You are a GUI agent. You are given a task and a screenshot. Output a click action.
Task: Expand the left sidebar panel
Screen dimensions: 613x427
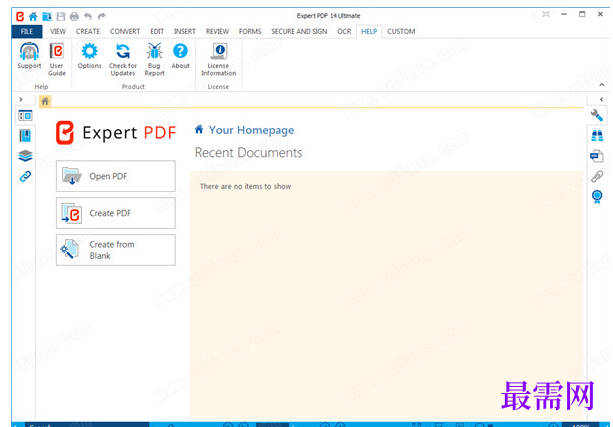tap(21, 99)
